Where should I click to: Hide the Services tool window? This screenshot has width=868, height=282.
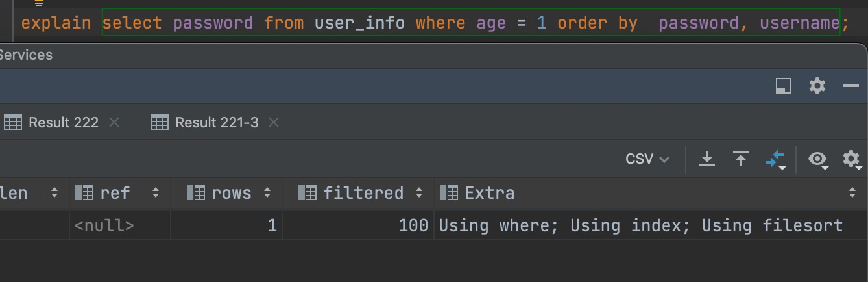(x=850, y=86)
